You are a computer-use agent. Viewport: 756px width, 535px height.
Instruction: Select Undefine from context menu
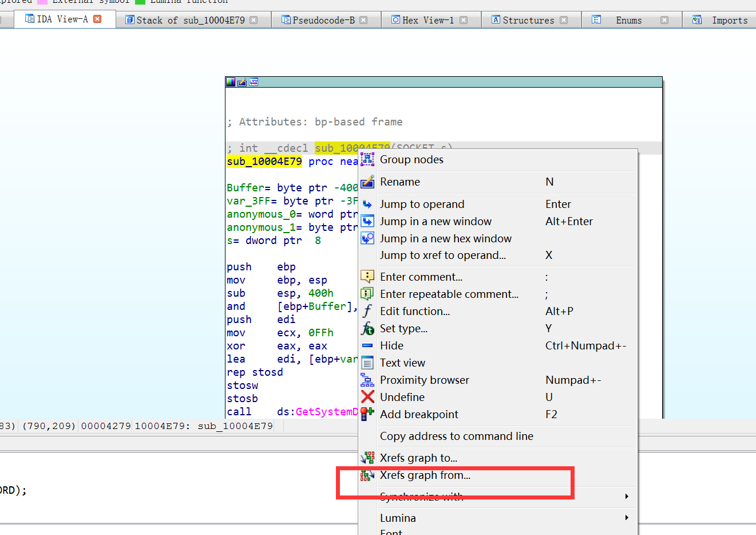[x=497, y=398]
